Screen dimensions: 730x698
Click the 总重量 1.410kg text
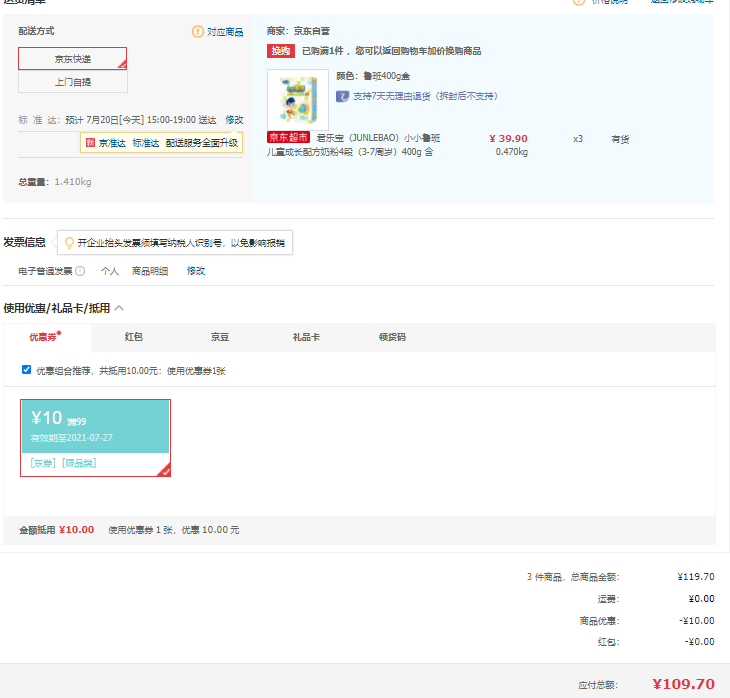pyautogui.click(x=54, y=182)
